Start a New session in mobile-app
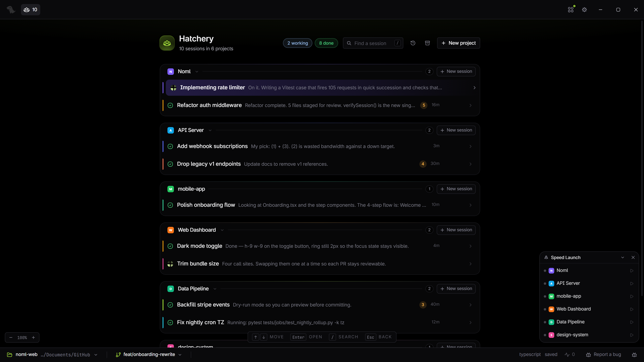The height and width of the screenshot is (362, 644). click(x=456, y=189)
